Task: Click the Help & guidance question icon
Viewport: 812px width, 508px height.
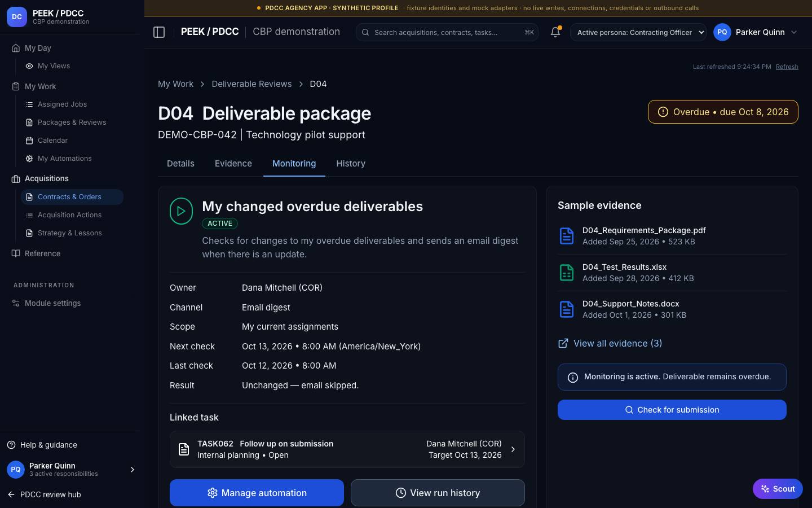Action: (11, 445)
